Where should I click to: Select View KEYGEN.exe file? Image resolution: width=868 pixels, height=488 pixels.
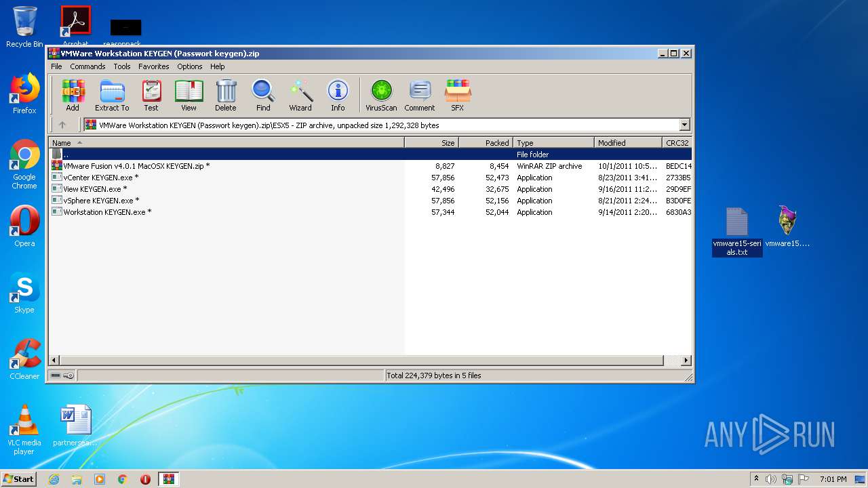click(370, 189)
